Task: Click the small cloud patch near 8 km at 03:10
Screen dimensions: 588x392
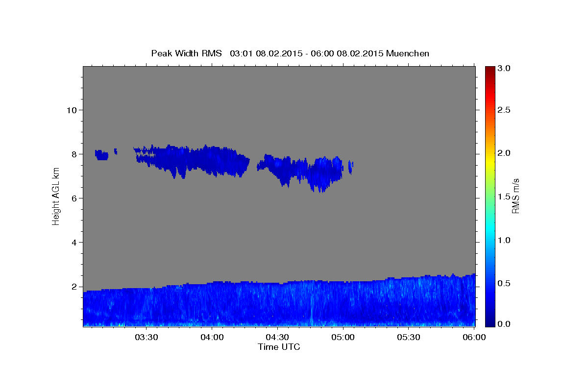Action: tap(101, 155)
